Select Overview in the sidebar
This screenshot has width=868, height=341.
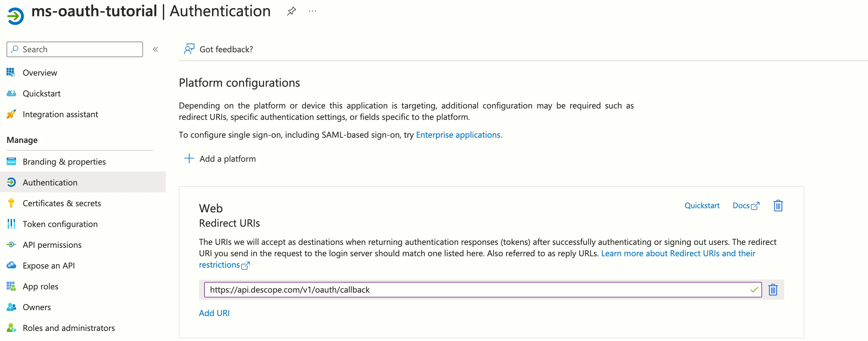click(x=39, y=72)
